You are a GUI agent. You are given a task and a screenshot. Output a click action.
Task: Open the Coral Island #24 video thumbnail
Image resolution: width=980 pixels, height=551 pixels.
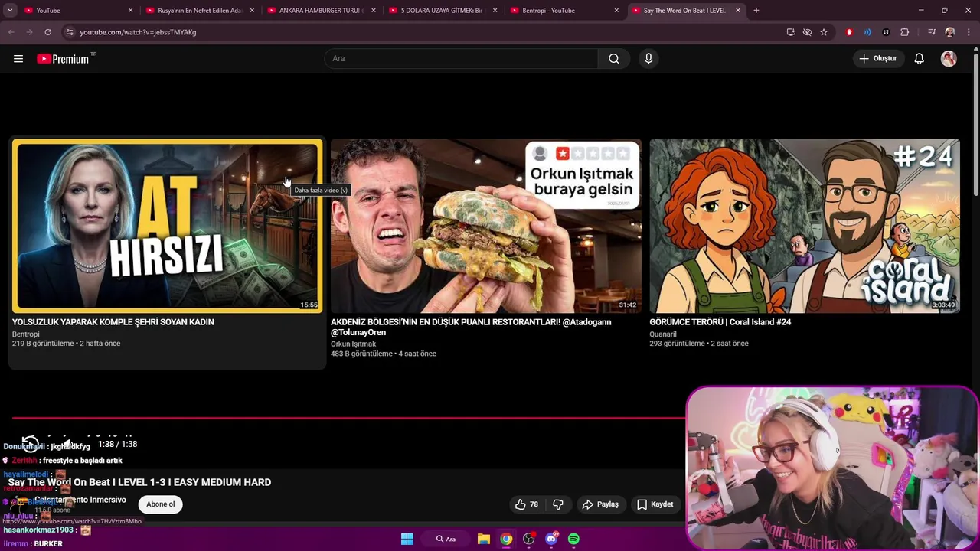point(805,226)
